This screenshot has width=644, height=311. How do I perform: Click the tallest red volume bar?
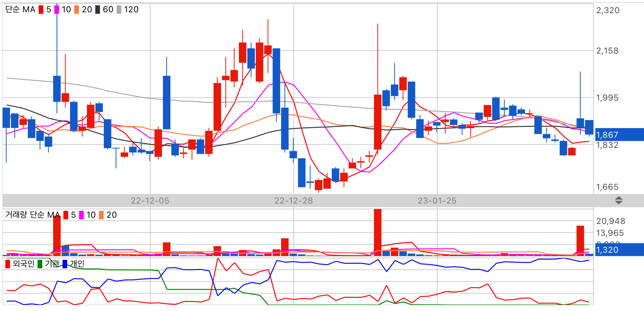pyautogui.click(x=378, y=232)
